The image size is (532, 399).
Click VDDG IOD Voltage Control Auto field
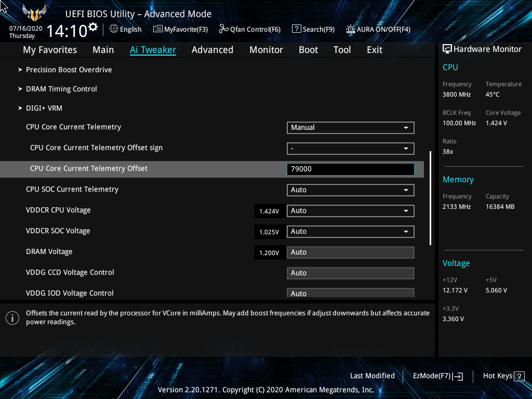click(x=351, y=293)
